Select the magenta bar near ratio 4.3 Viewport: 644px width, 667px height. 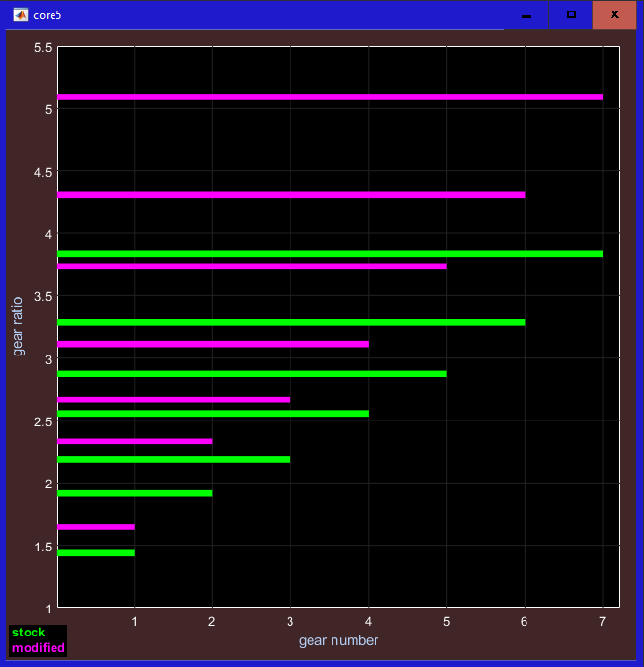[x=291, y=194]
